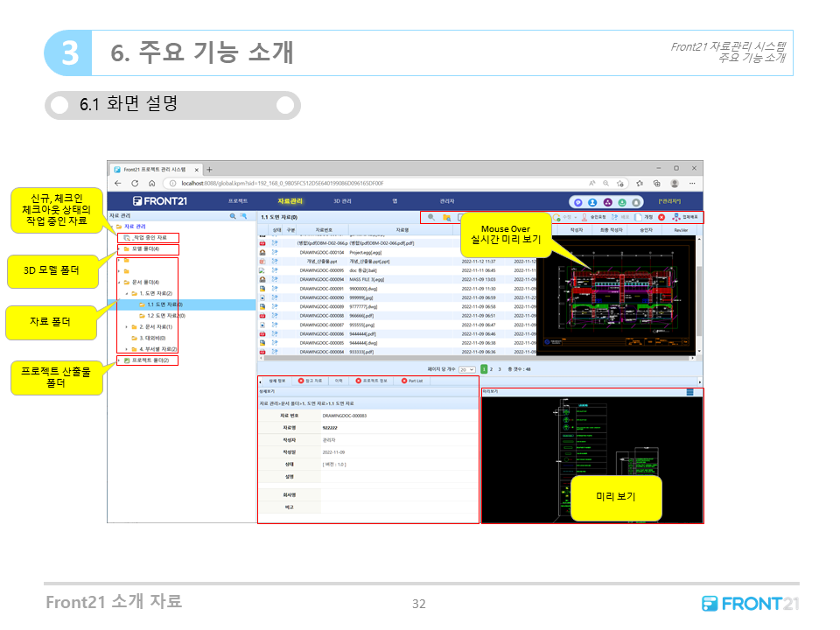Open the 수정 dropdown arrow in the toolbar
The width and height of the screenshot is (840, 630).
pos(576,218)
